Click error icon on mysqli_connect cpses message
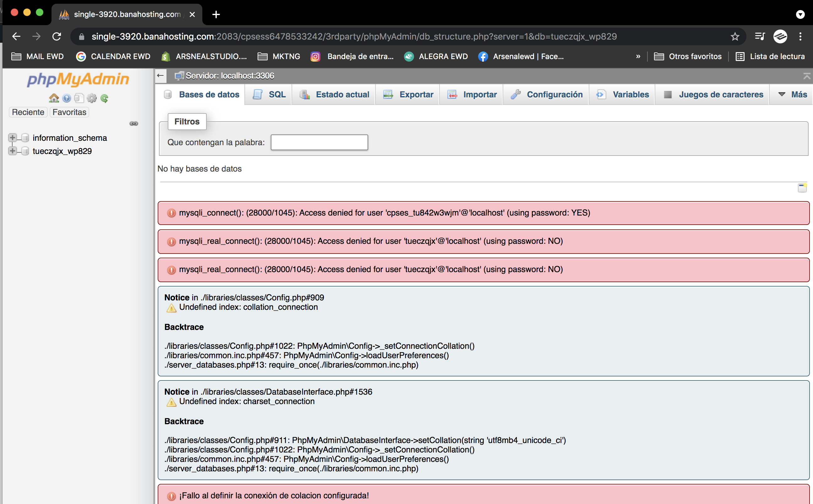The width and height of the screenshot is (813, 504). [171, 213]
